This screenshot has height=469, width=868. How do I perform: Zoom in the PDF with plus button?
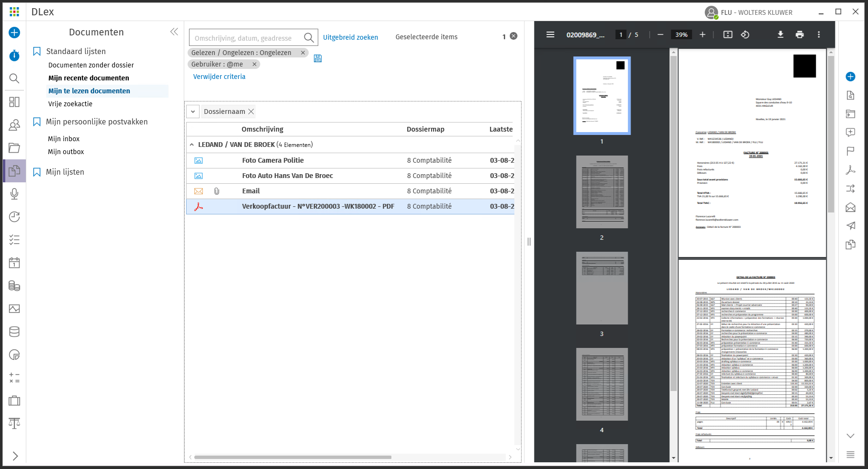click(x=702, y=34)
